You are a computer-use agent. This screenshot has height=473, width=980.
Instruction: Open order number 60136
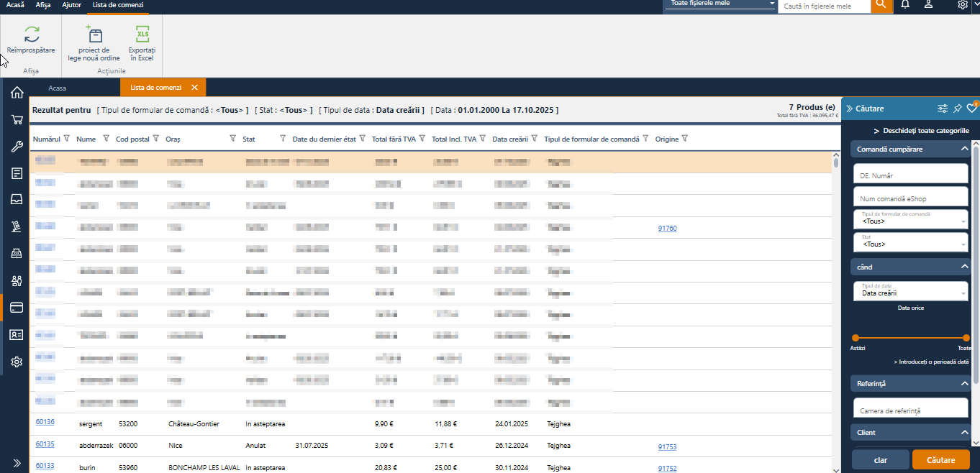45,422
